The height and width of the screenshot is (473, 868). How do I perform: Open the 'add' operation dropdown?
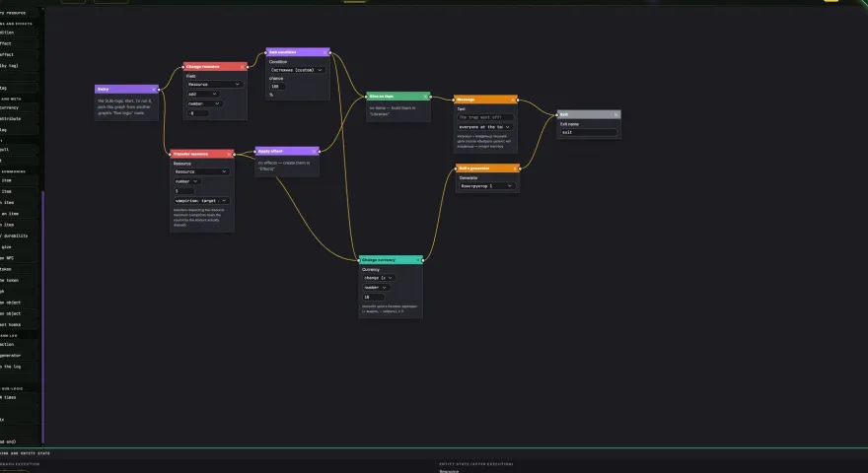202,94
